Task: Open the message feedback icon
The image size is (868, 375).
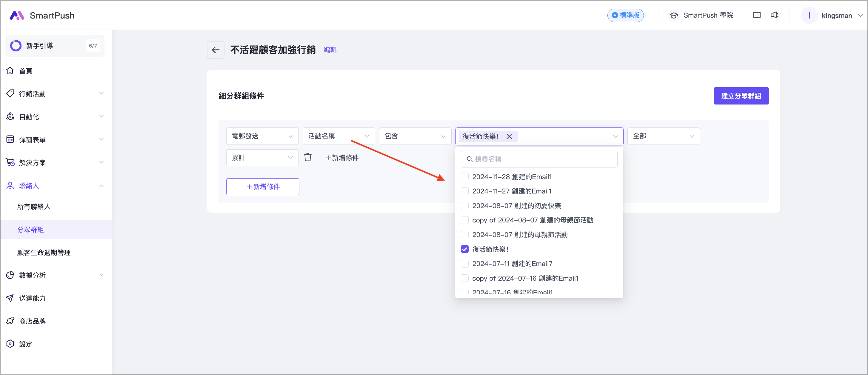Action: [x=756, y=16]
